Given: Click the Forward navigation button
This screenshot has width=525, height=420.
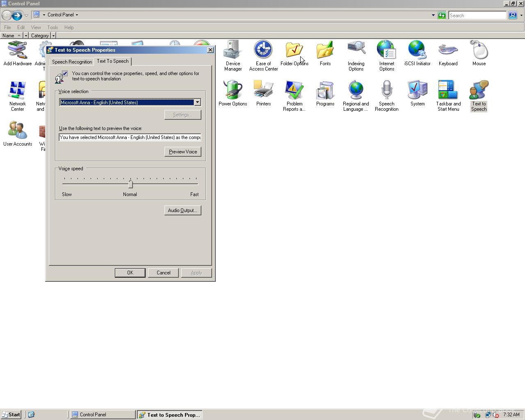Looking at the screenshot, I should [17, 16].
